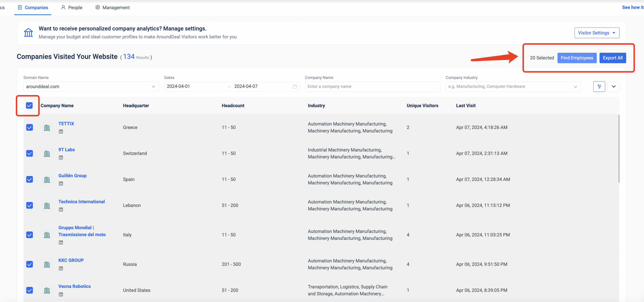Click the Find Employees button
Viewport: 644px width, 302px height.
point(577,58)
